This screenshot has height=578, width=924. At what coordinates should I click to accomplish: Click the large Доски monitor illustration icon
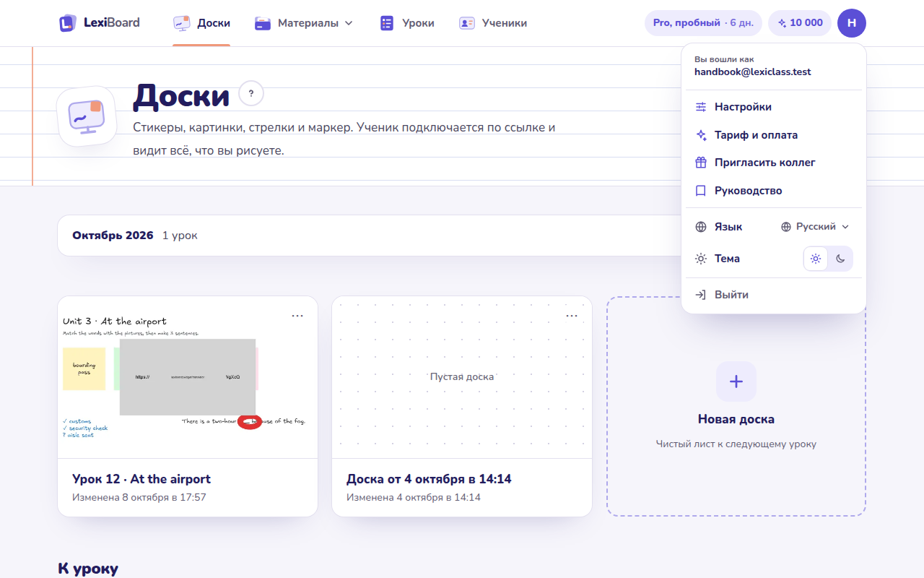(87, 116)
